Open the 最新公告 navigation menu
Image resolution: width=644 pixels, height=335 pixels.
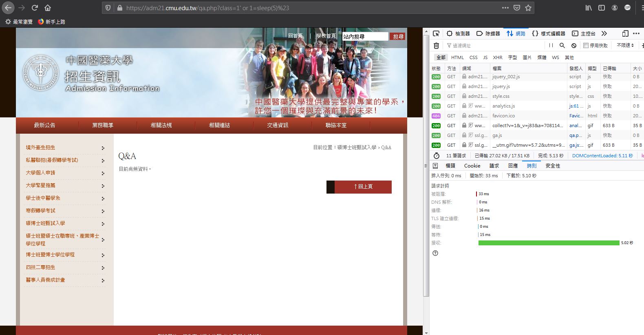(44, 126)
